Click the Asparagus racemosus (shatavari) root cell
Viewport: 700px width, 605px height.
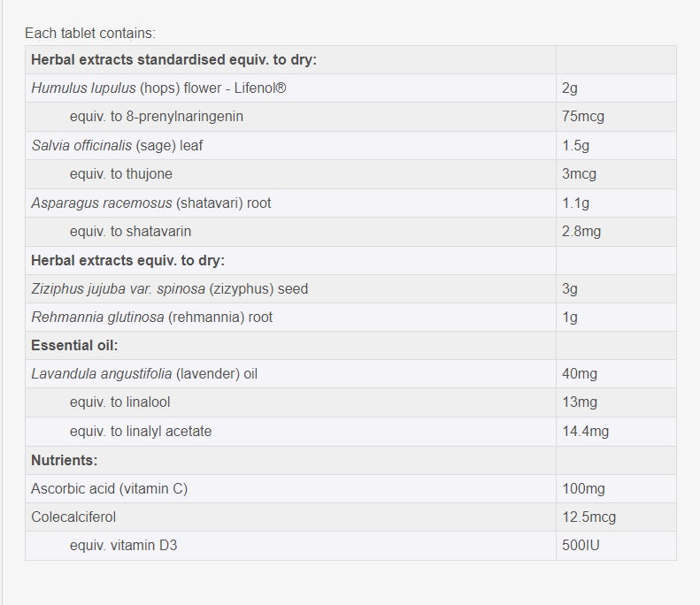click(x=151, y=203)
